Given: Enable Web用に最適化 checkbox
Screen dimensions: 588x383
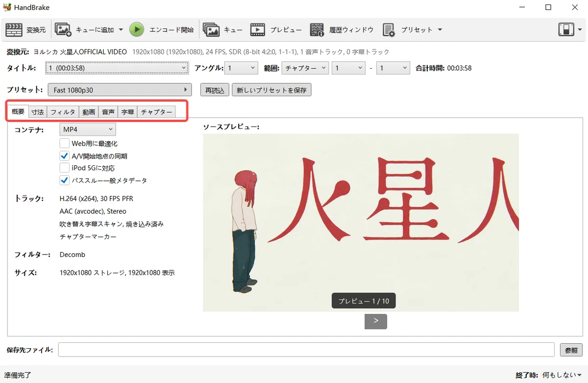Looking at the screenshot, I should click(64, 144).
